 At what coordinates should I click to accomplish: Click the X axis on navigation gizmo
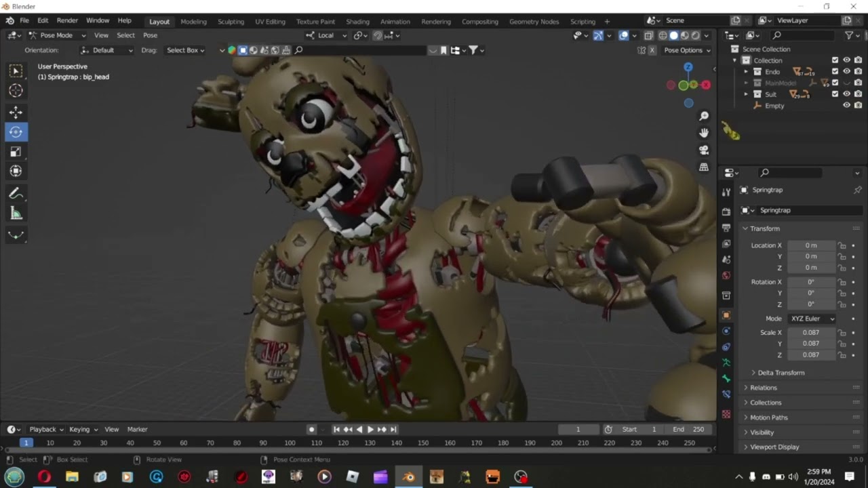pos(706,85)
